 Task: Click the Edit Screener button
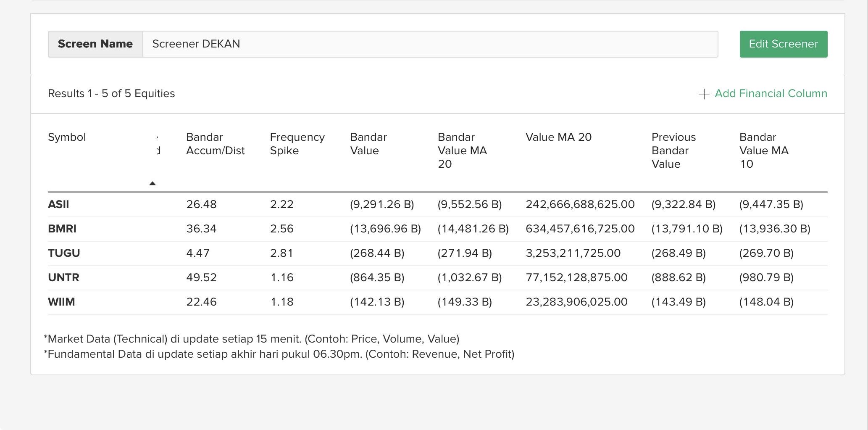pos(783,44)
